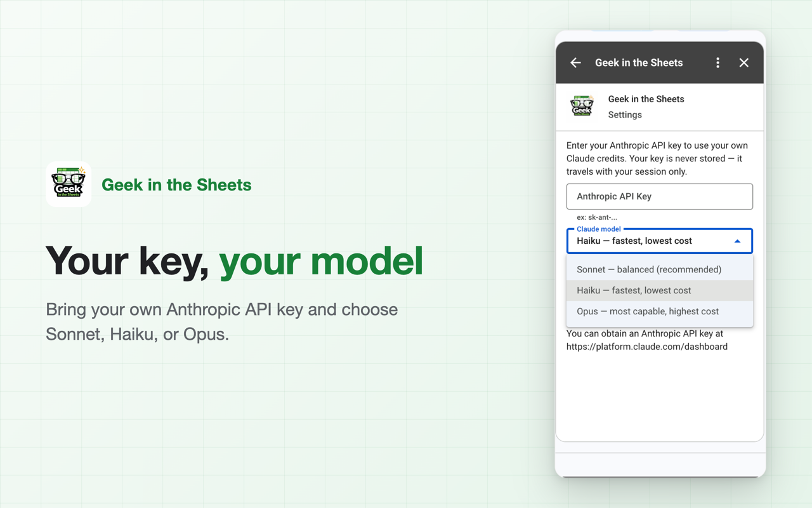812x508 pixels.
Task: Close the Geek in the Sheets sidebar
Action: point(744,63)
